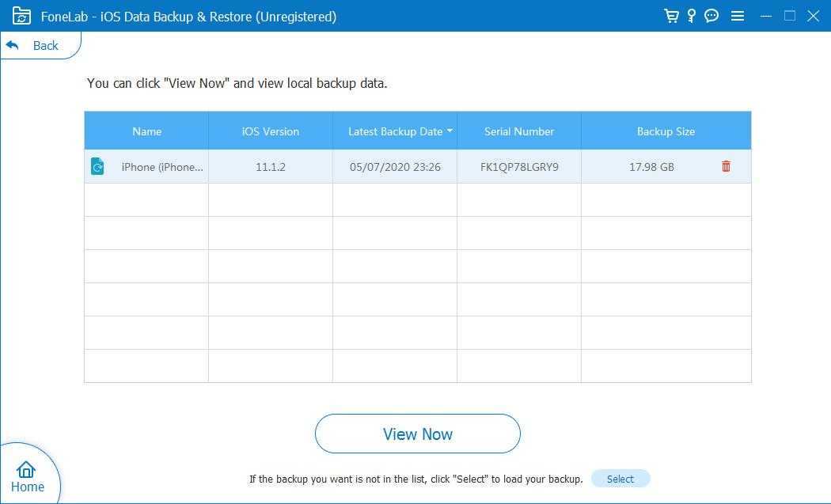This screenshot has width=831, height=504.
Task: Sort by the Name column header
Action: [x=146, y=131]
